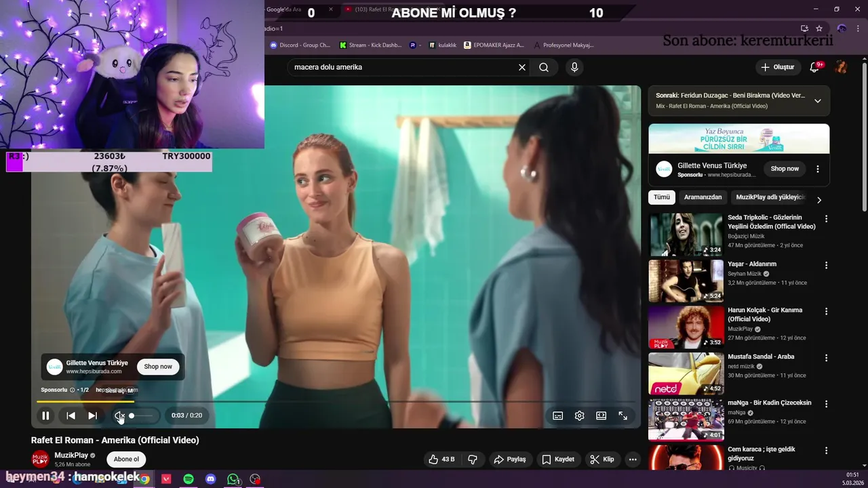Image resolution: width=868 pixels, height=488 pixels.
Task: Skip to the next video in the player
Action: (93, 415)
